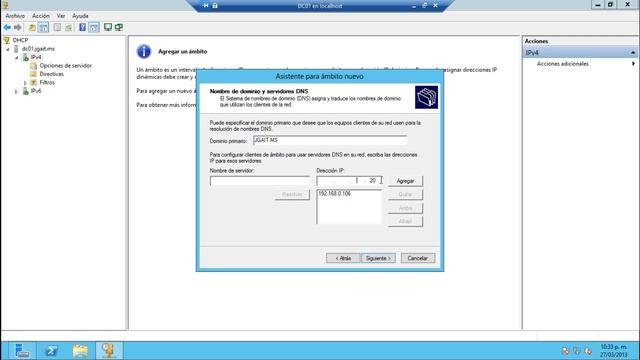Open the Acción menu
This screenshot has height=360, width=640.
pos(41,16)
